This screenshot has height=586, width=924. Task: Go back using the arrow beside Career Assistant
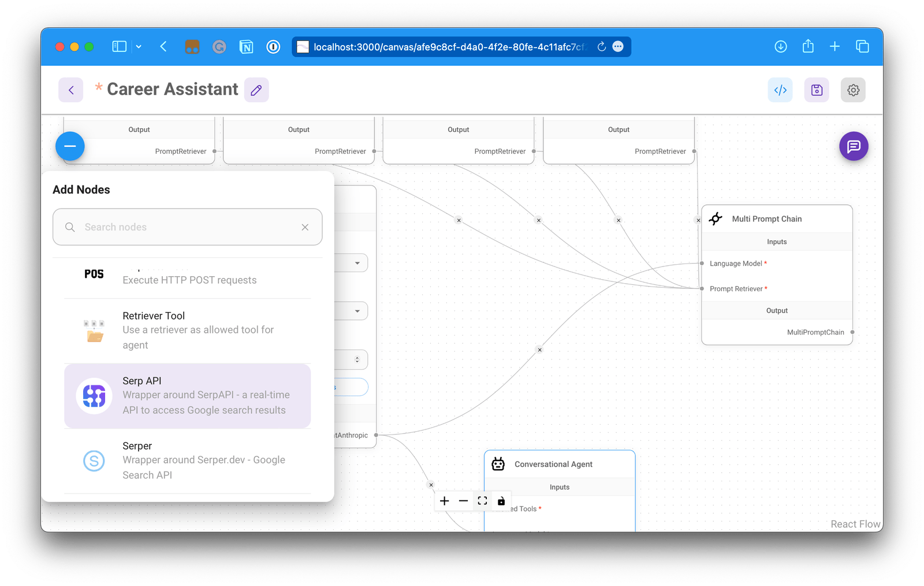click(70, 90)
